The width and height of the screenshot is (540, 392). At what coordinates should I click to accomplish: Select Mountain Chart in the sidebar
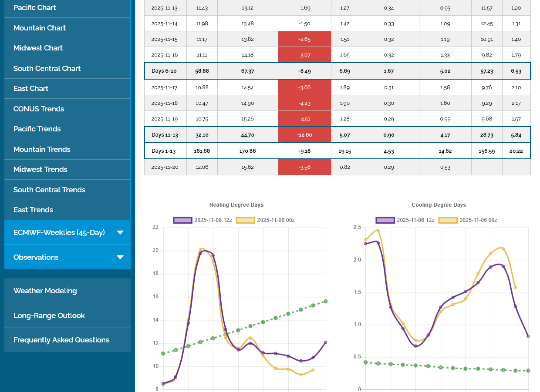pos(40,28)
